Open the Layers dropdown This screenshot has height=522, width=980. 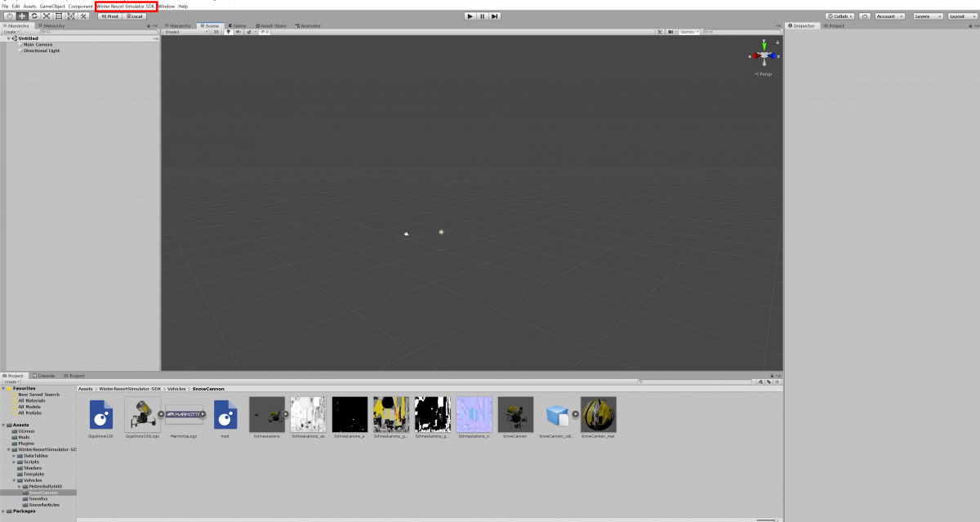(926, 16)
